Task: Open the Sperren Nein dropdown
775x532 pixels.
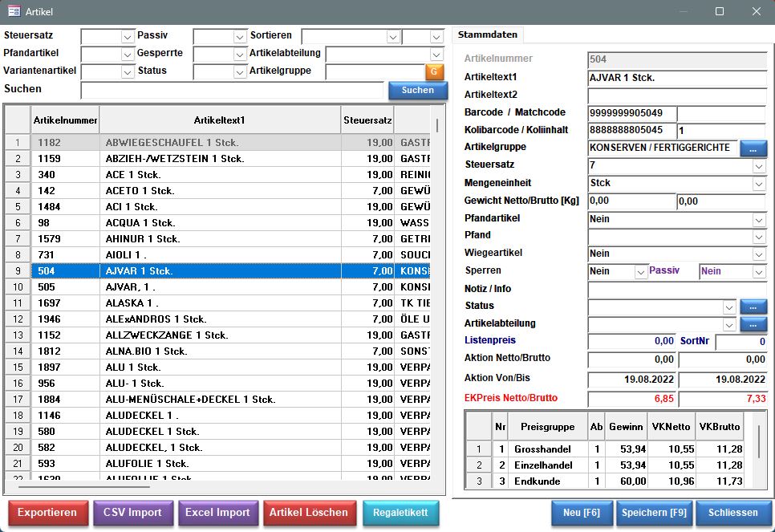Action: click(x=640, y=272)
